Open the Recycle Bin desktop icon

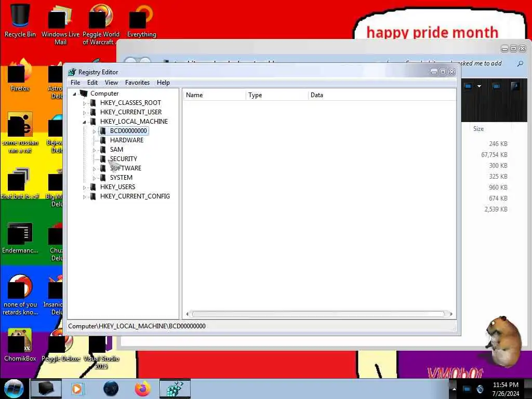point(20,20)
